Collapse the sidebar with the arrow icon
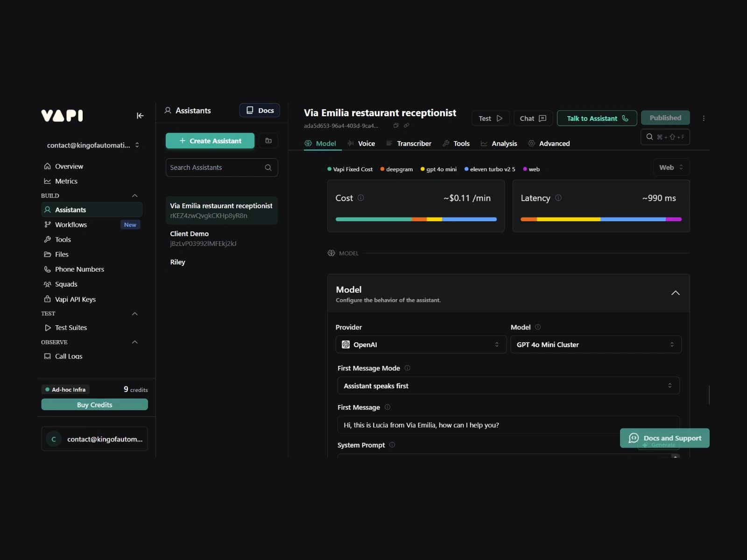Image resolution: width=747 pixels, height=560 pixels. (x=140, y=116)
